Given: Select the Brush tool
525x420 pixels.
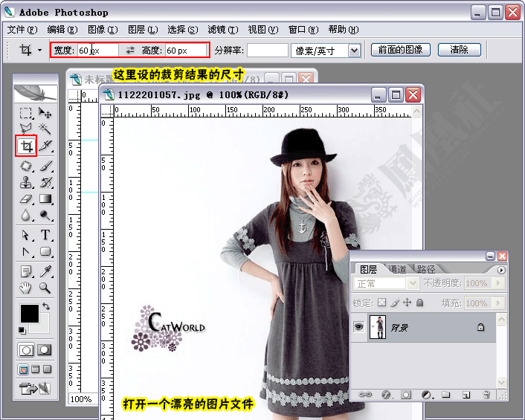Looking at the screenshot, I should click(x=45, y=166).
